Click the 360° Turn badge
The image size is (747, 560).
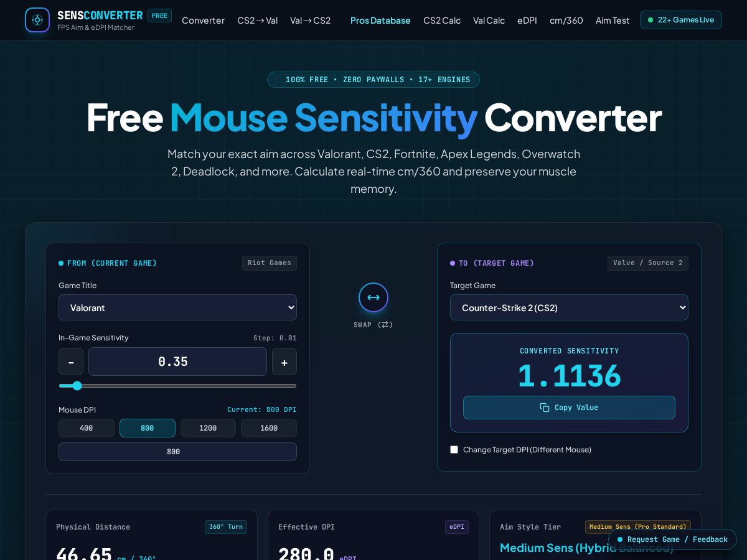(x=226, y=527)
